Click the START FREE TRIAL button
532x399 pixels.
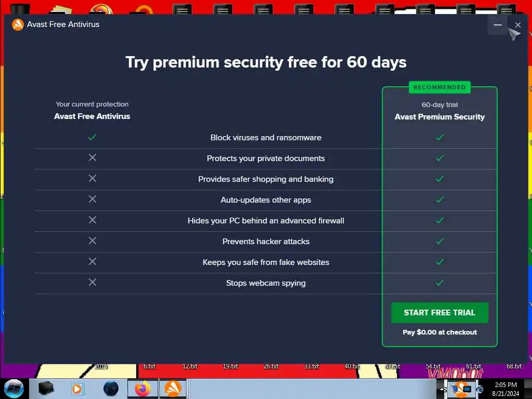[x=440, y=313]
